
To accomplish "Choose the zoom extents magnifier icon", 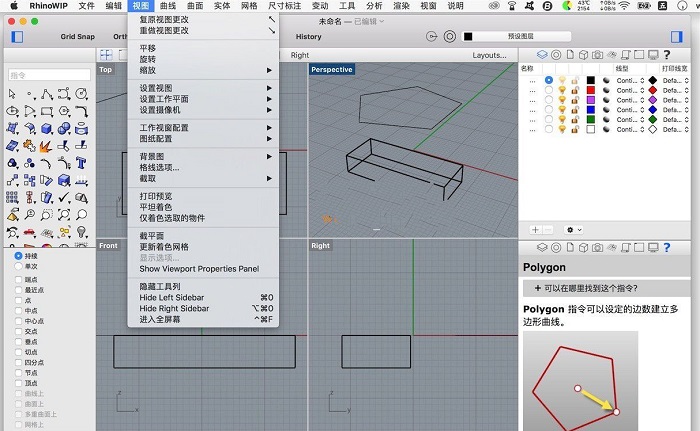I will click(64, 215).
